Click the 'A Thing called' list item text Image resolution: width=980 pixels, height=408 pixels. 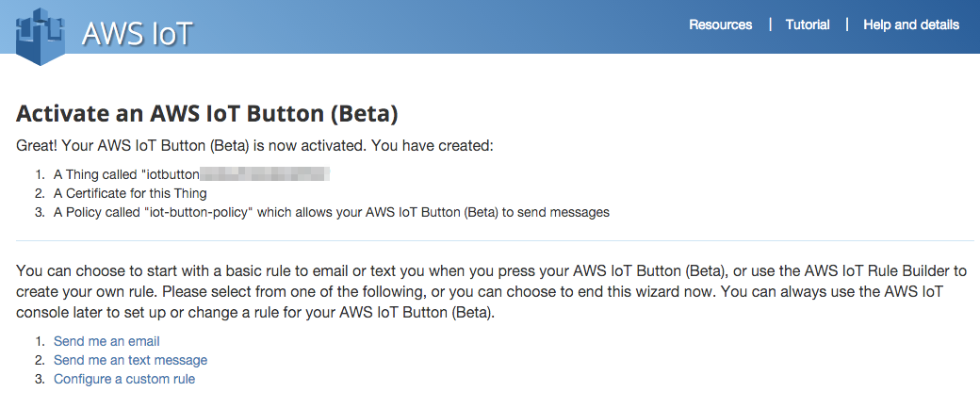coord(96,174)
